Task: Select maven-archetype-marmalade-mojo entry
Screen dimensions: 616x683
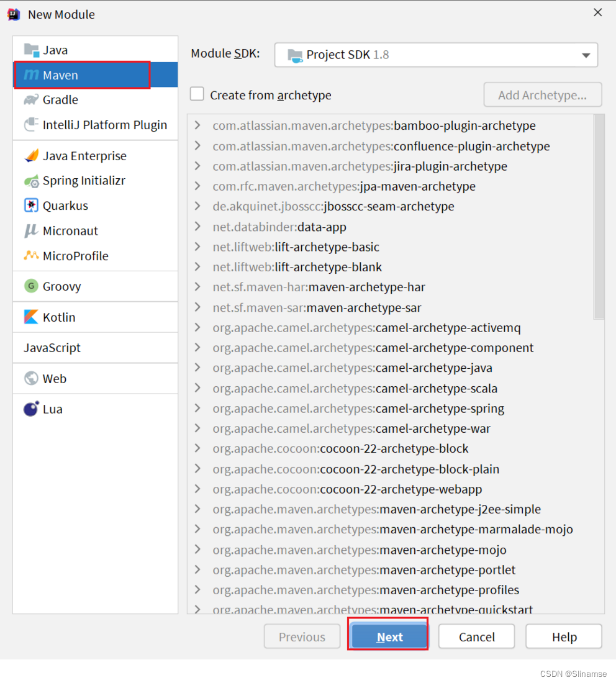Action: [392, 529]
